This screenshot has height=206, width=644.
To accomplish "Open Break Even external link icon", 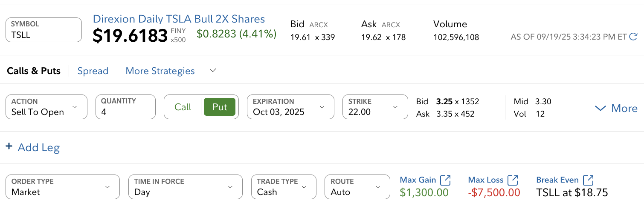I will pos(588,180).
